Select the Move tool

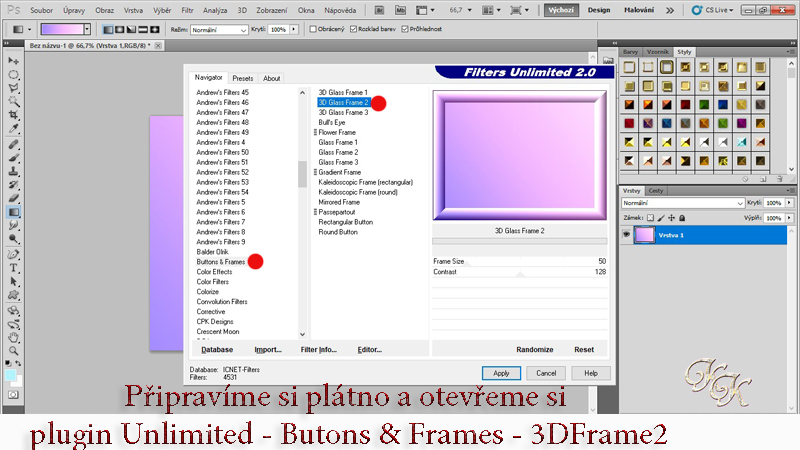tap(13, 61)
